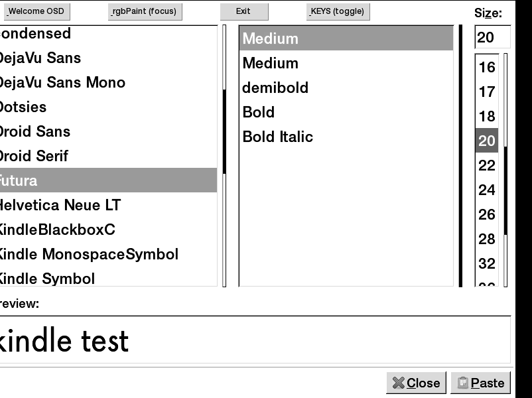
Task: Pick the Bold font style
Action: 259,113
